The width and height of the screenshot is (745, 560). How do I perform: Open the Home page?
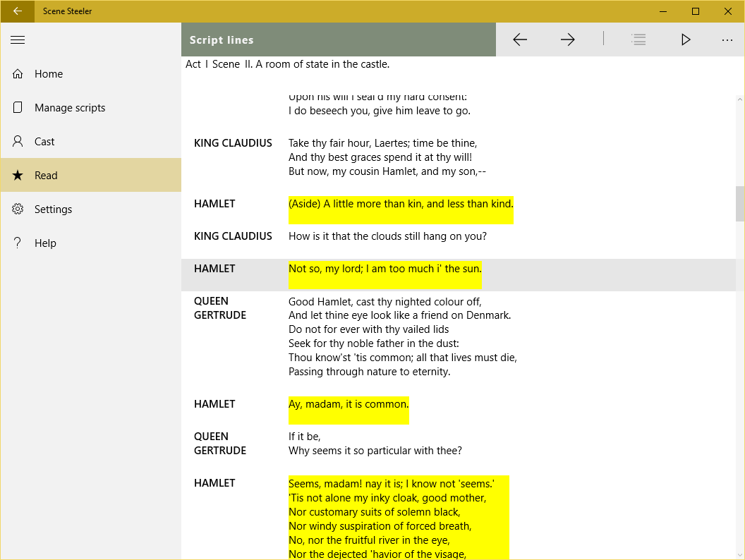[91, 73]
